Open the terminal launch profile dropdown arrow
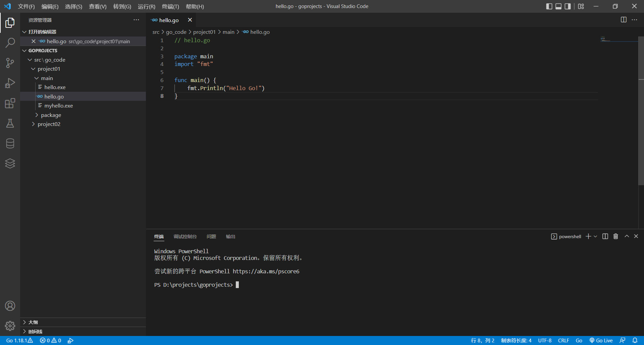Viewport: 644px width, 345px height. point(595,236)
